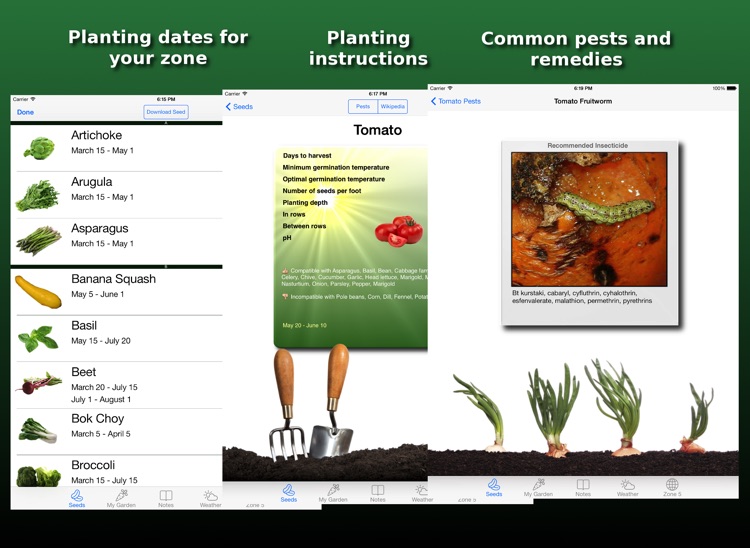Tap the yellow banana squash thumbnail
750x548 pixels.
[38, 292]
